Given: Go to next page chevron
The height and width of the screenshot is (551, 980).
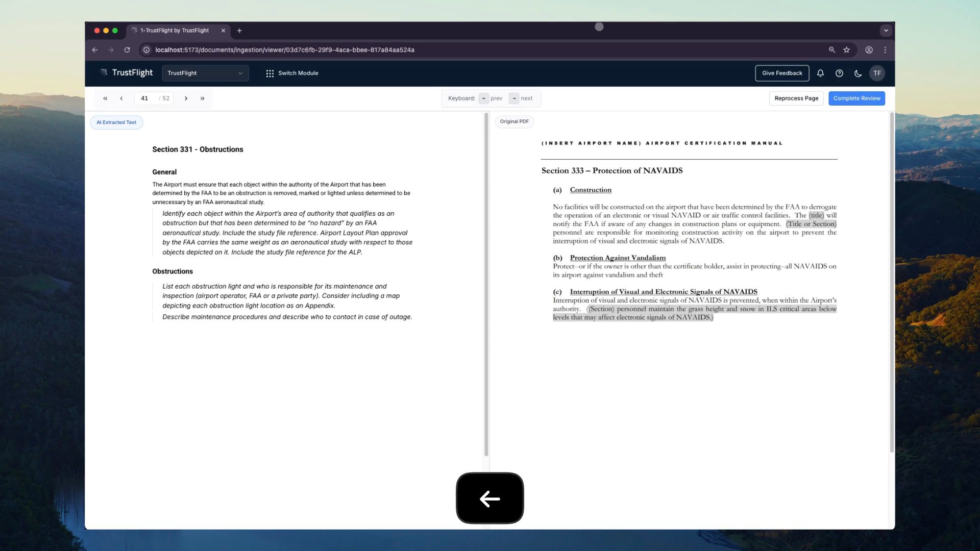Looking at the screenshot, I should point(186,98).
